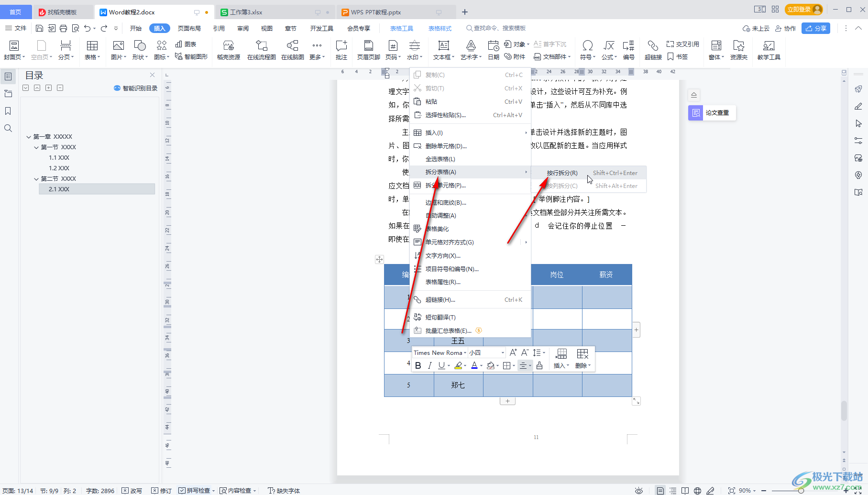Switch to outline view
This screenshot has height=495, width=868.
pos(673,491)
